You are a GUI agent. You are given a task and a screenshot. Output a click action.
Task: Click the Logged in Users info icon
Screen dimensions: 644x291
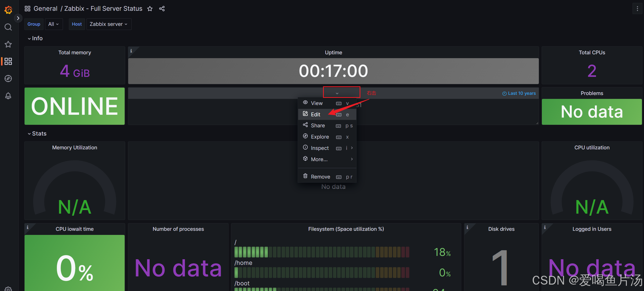[545, 227]
